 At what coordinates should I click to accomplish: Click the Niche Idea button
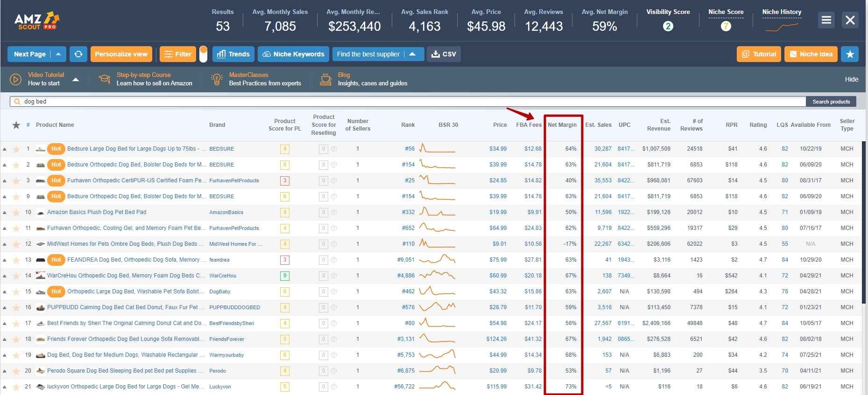(811, 54)
